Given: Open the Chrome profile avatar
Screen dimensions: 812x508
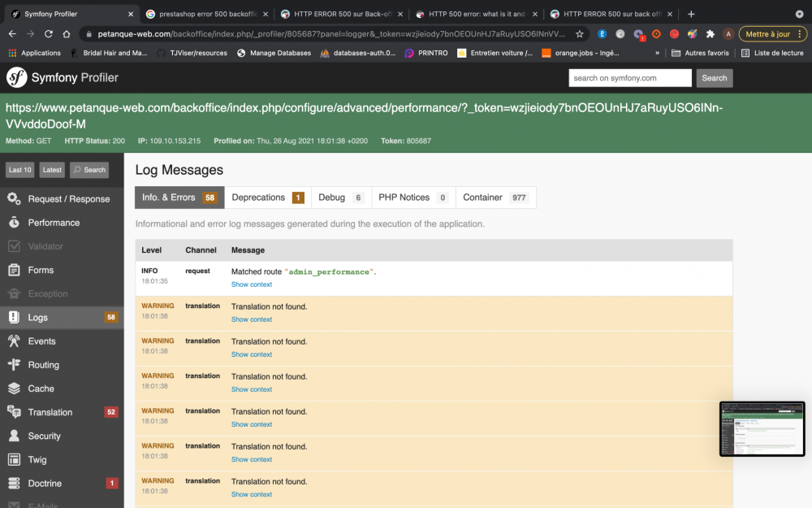Looking at the screenshot, I should (728, 34).
